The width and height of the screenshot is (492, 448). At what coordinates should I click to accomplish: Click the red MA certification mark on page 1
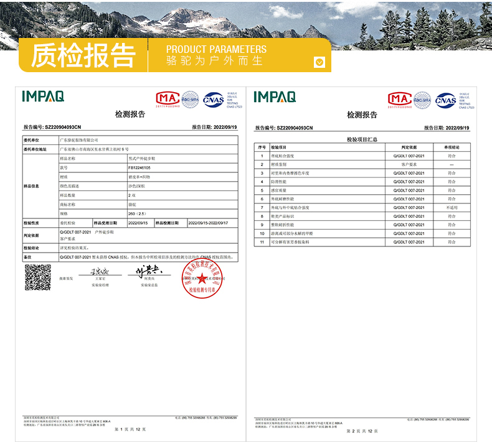(x=168, y=100)
